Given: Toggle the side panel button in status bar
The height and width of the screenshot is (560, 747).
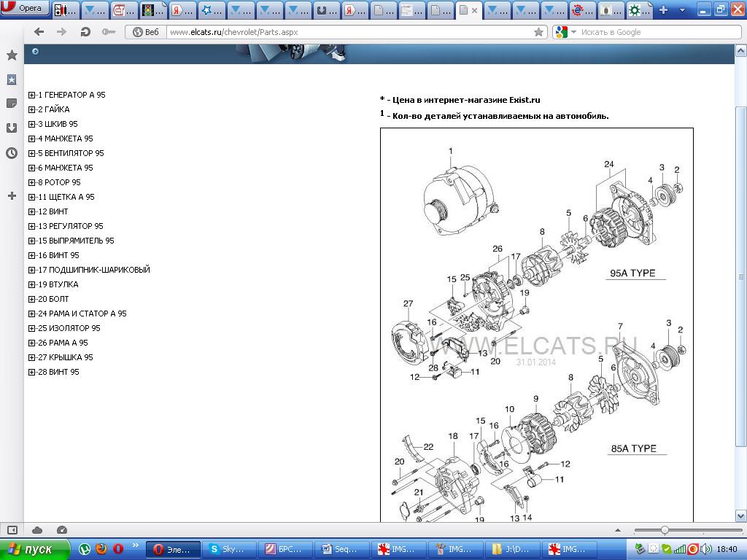Looking at the screenshot, I should pyautogui.click(x=12, y=530).
